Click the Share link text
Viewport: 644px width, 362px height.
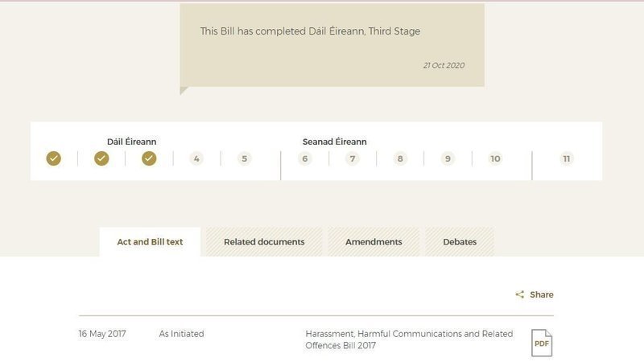tap(542, 295)
